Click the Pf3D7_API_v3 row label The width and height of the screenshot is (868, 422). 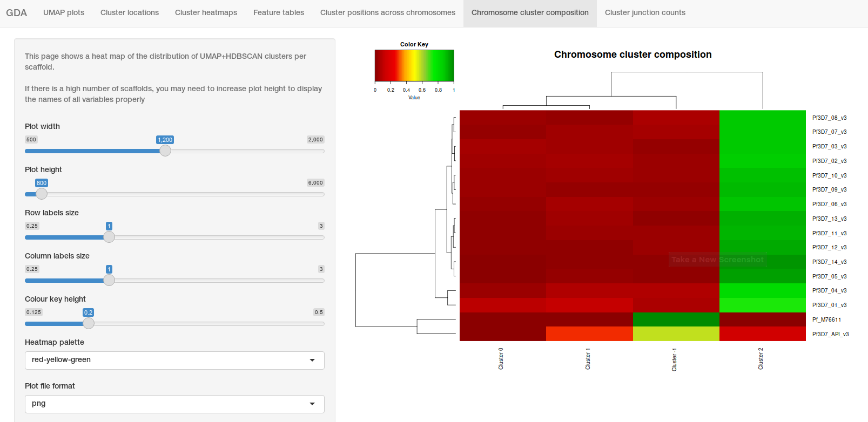coord(830,334)
